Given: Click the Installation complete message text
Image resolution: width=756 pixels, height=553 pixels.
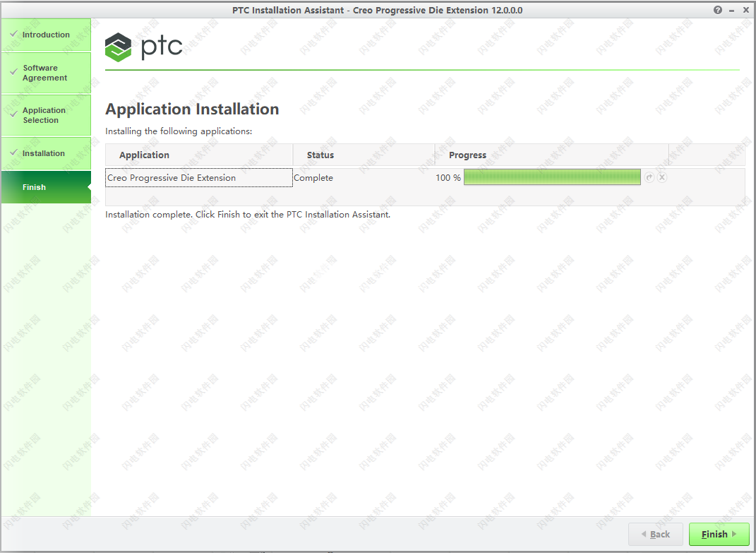Looking at the screenshot, I should coord(248,214).
